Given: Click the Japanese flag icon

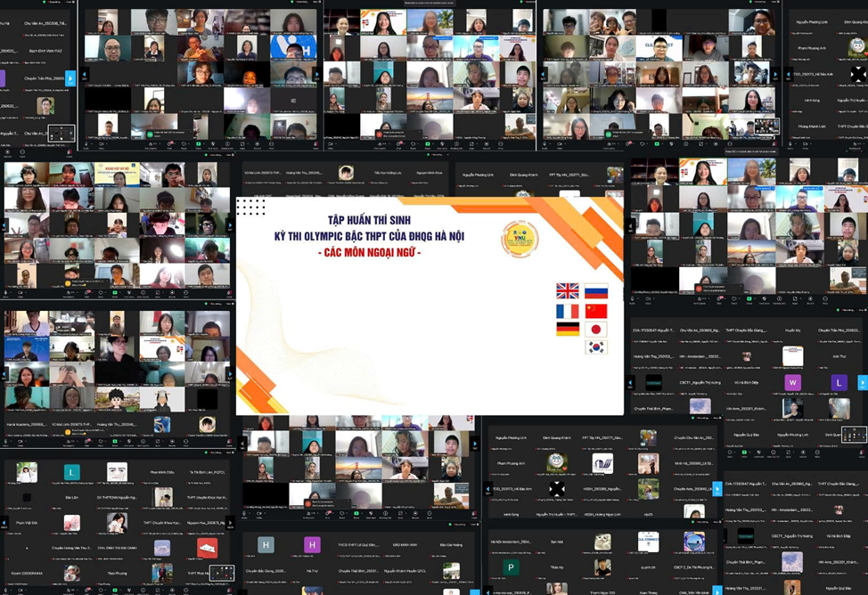Looking at the screenshot, I should 596,329.
